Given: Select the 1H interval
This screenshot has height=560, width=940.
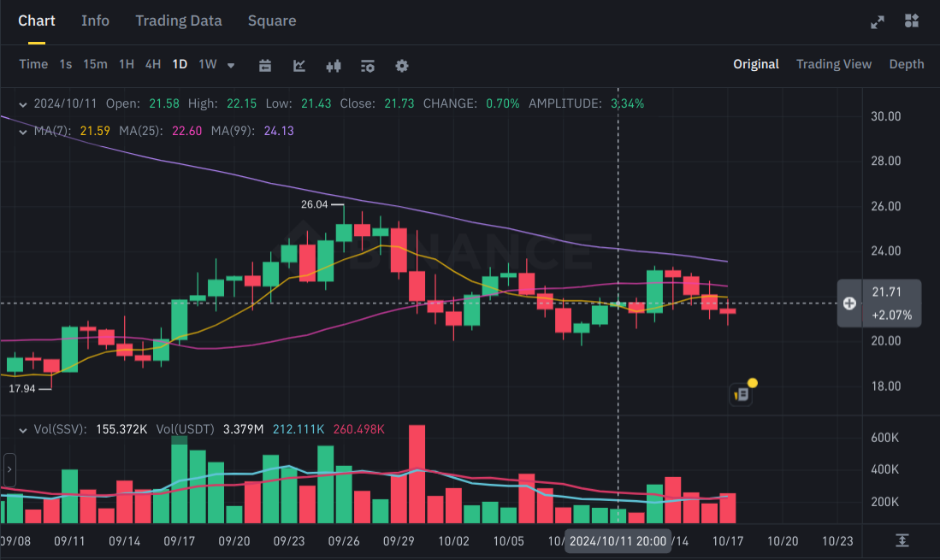Looking at the screenshot, I should point(127,64).
